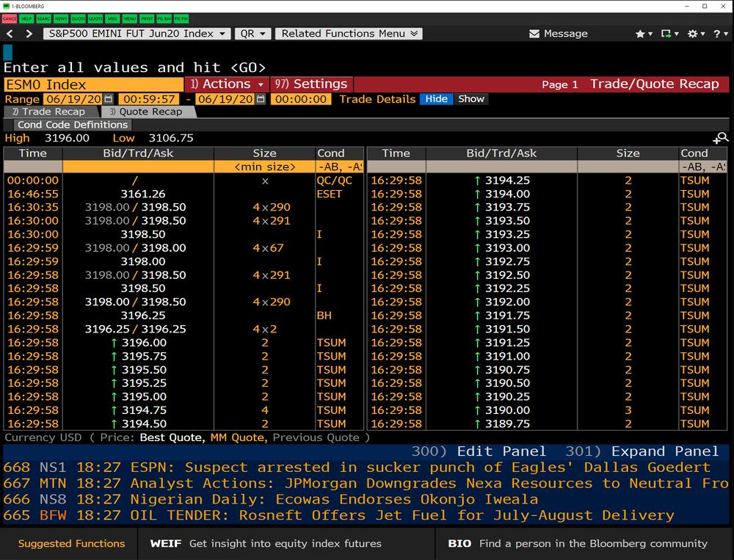Click the green SEARCH key
Screen dimensions: 734x560
click(x=43, y=19)
